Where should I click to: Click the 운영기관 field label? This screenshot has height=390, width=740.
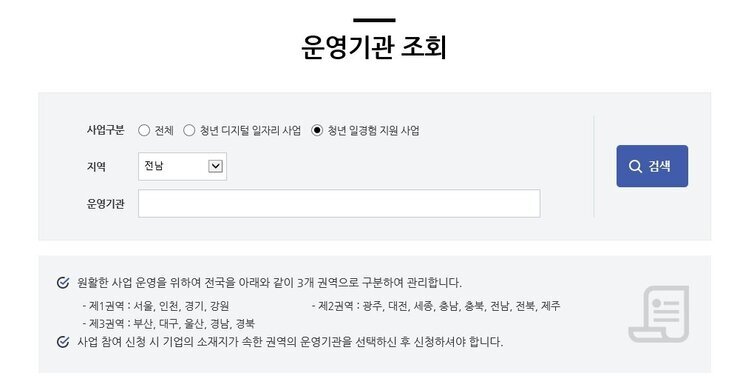tap(105, 203)
